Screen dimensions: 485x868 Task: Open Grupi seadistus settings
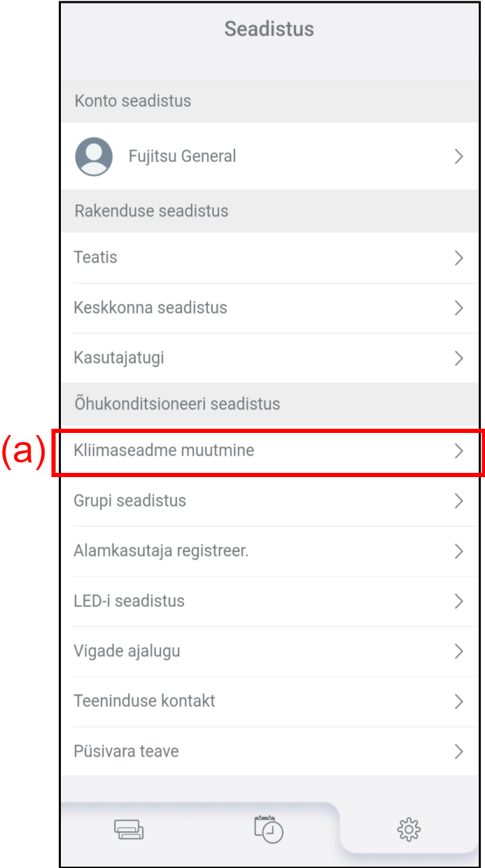[x=130, y=501]
